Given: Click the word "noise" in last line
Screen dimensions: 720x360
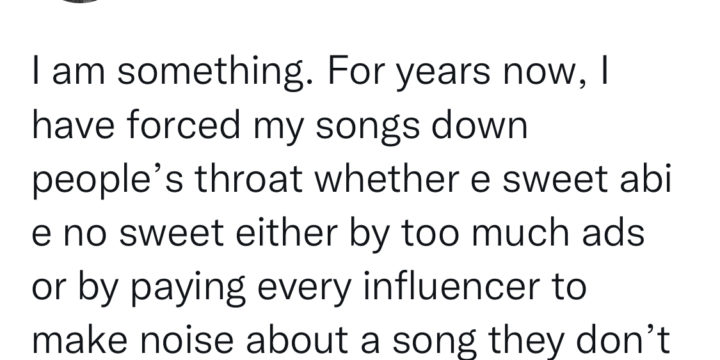Looking at the screenshot, I should click(x=188, y=340).
